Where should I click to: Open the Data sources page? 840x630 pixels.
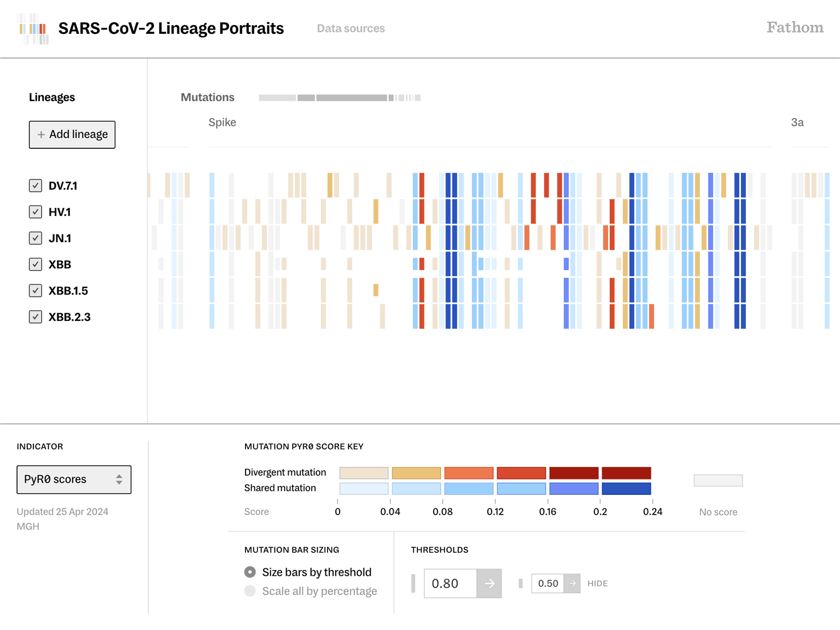(351, 28)
